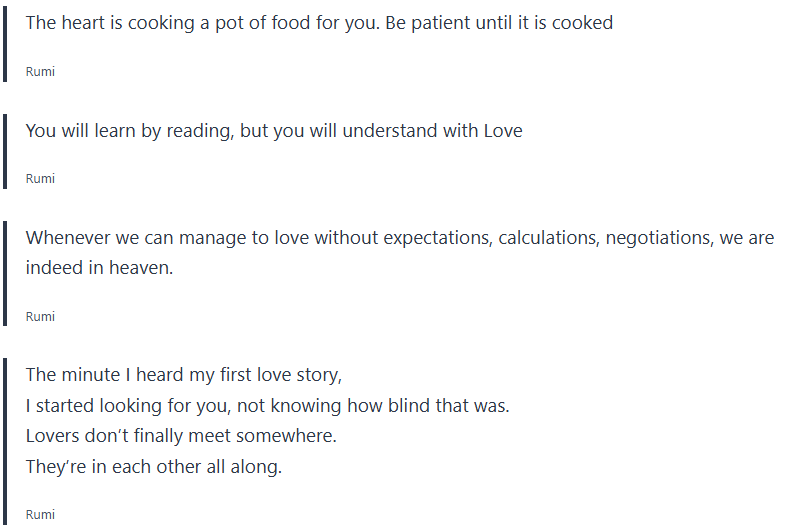Click the quote about learning by reading
This screenshot has height=530, width=807.
point(273,130)
